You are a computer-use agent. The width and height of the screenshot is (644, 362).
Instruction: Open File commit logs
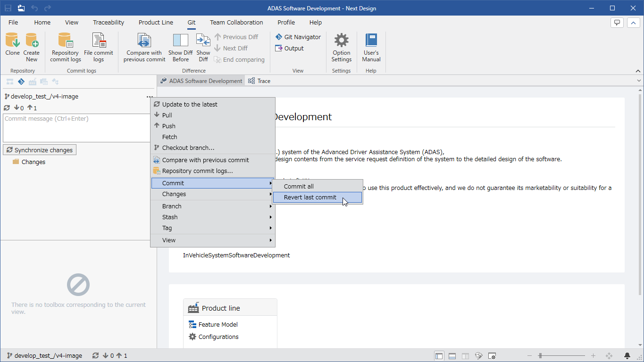click(x=99, y=47)
